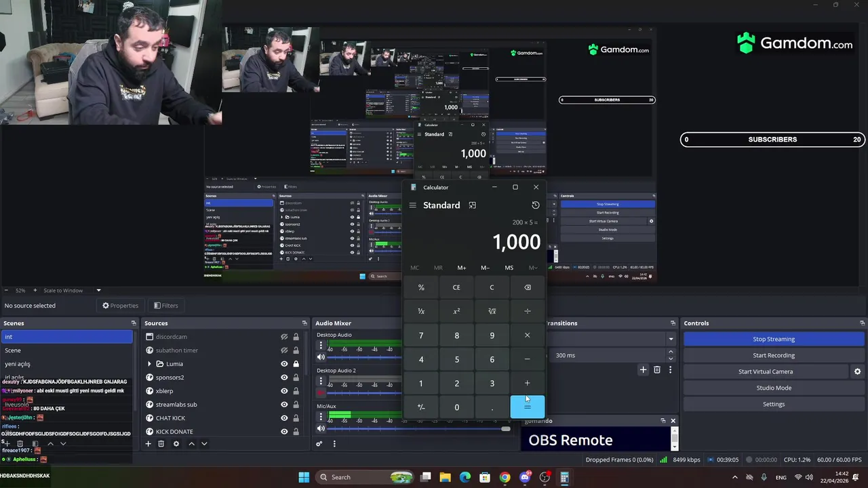868x488 pixels.
Task: Toggle lock on CHAT KICK source
Action: click(296, 418)
